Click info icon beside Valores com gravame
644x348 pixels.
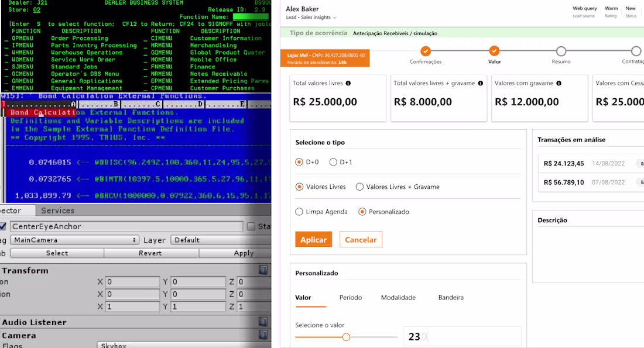pyautogui.click(x=559, y=83)
